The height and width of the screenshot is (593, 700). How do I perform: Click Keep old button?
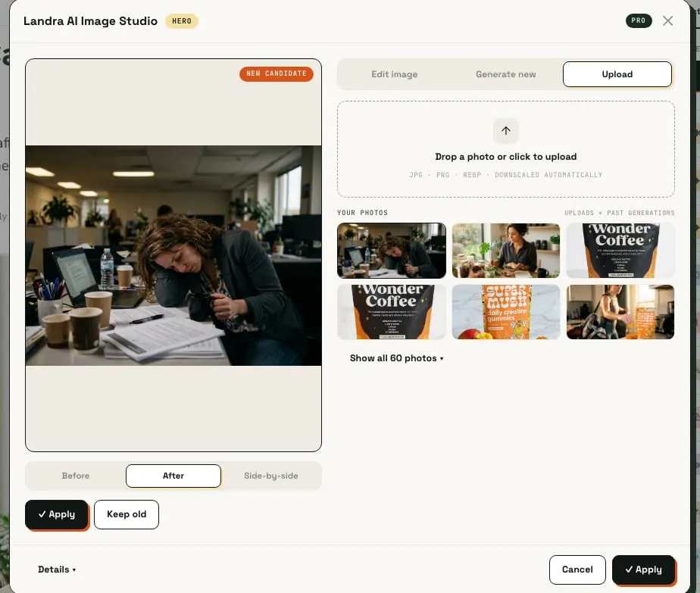(x=127, y=514)
